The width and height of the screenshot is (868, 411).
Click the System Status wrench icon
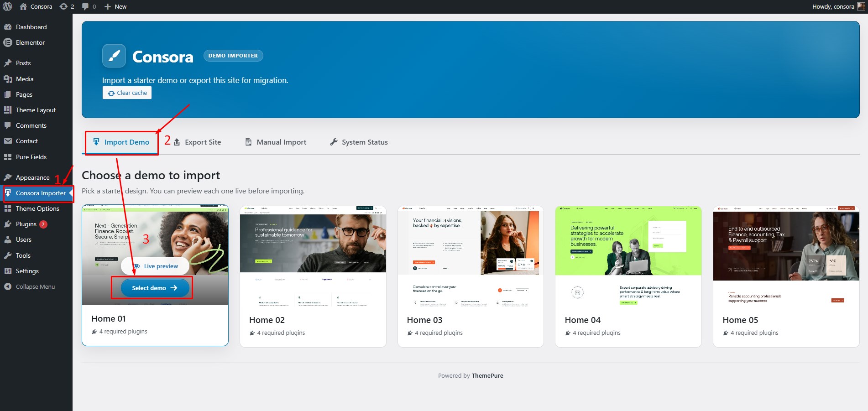[x=334, y=142]
